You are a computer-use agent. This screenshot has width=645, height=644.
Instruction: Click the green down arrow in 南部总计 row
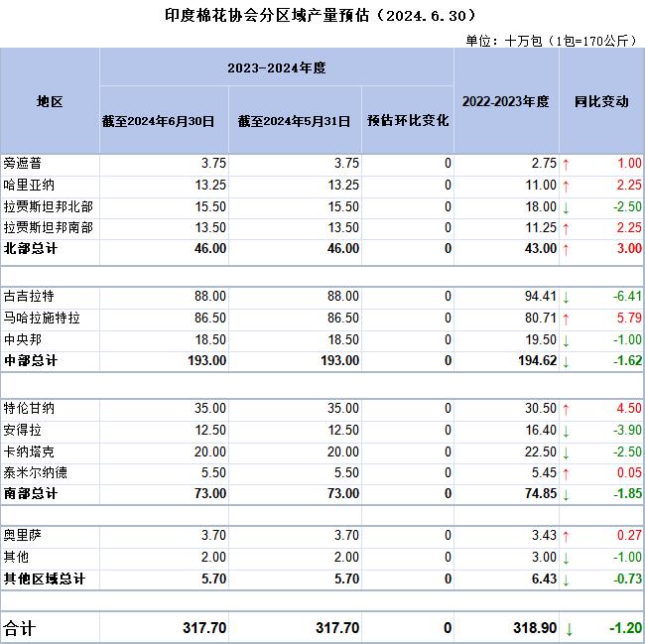point(567,494)
